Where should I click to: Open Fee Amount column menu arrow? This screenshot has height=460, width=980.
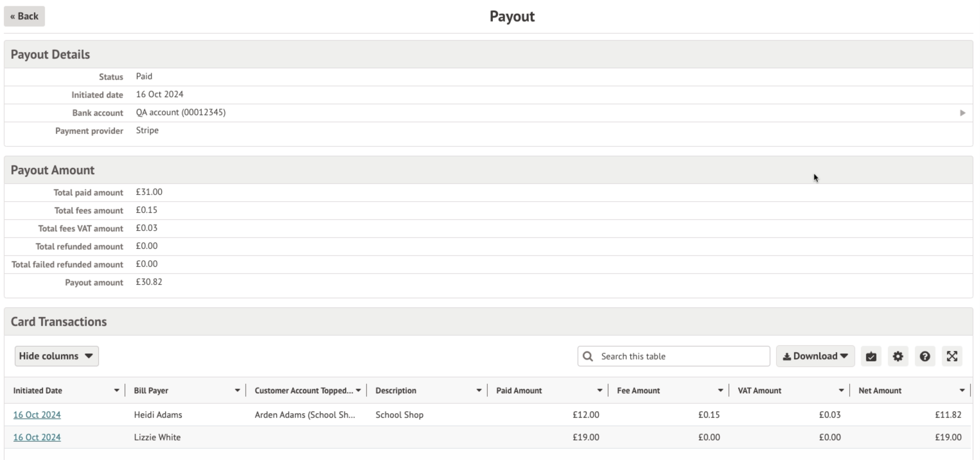(x=720, y=391)
